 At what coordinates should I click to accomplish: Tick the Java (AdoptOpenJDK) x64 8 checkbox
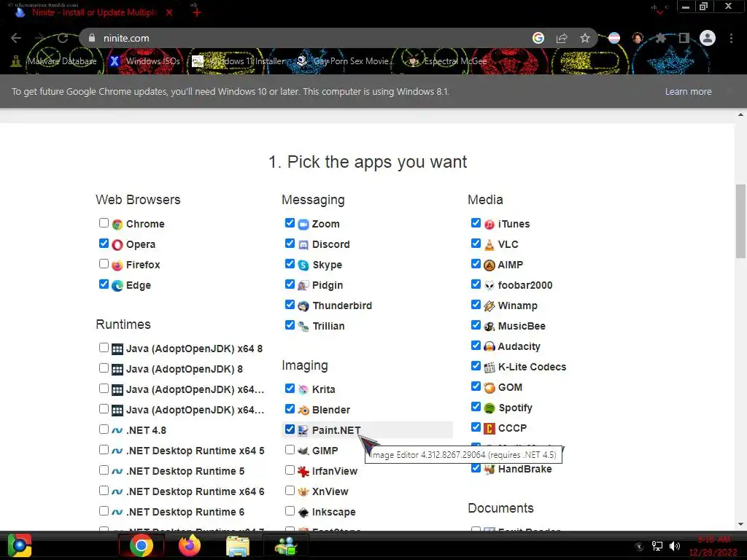(x=104, y=348)
